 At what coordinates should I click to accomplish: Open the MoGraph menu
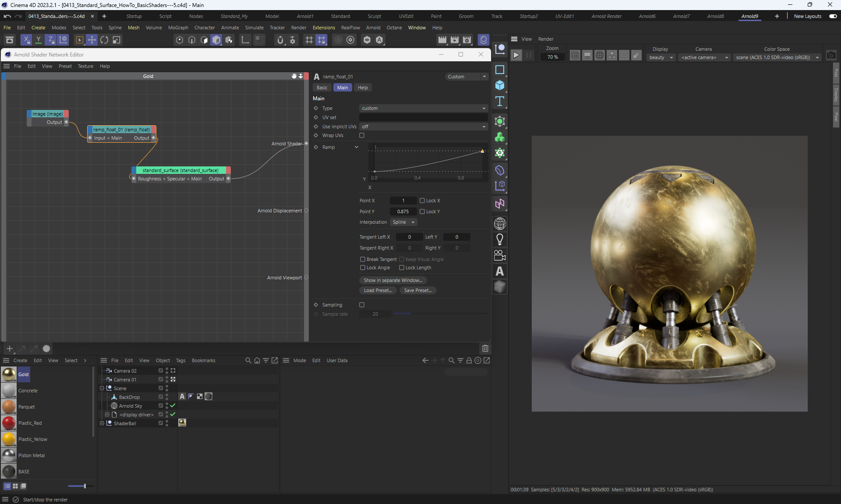click(x=178, y=28)
